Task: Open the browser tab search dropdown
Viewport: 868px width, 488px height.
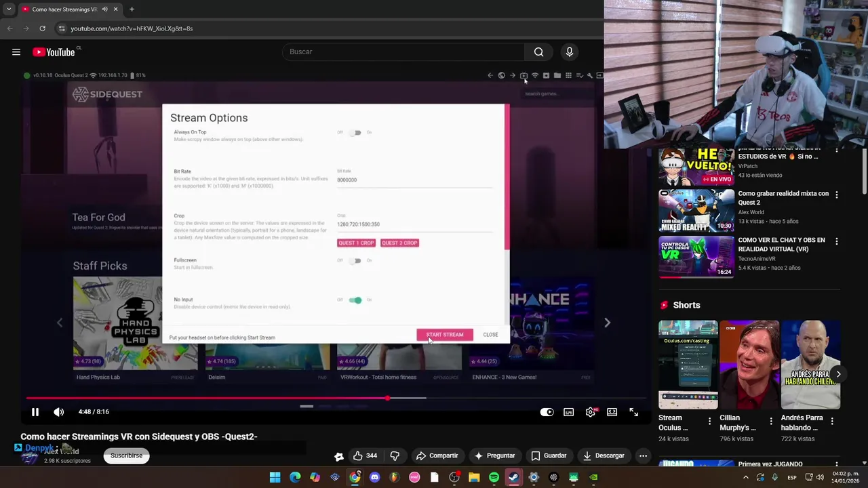Action: [x=9, y=9]
